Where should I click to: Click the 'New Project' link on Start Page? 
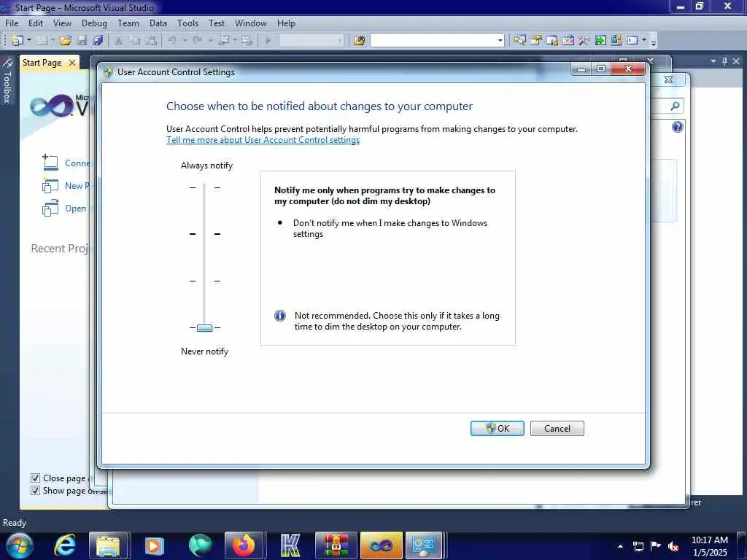coord(77,186)
